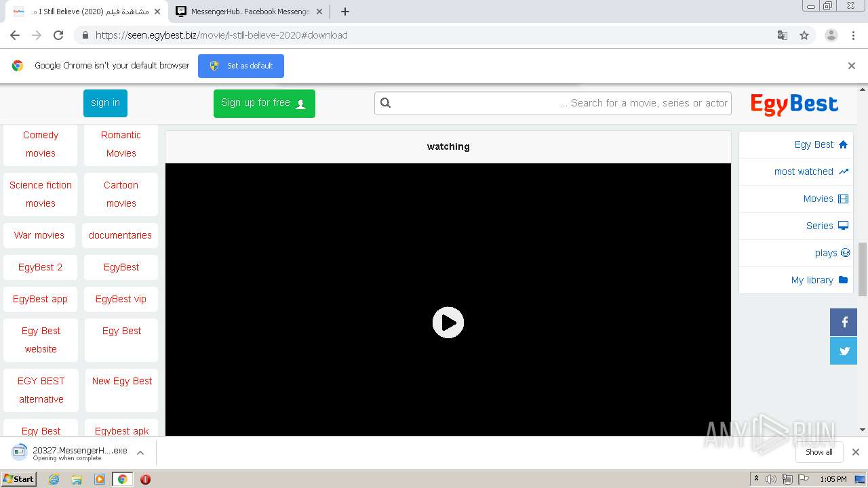Click Show all downloads
Viewport: 868px width, 488px height.
[x=819, y=452]
